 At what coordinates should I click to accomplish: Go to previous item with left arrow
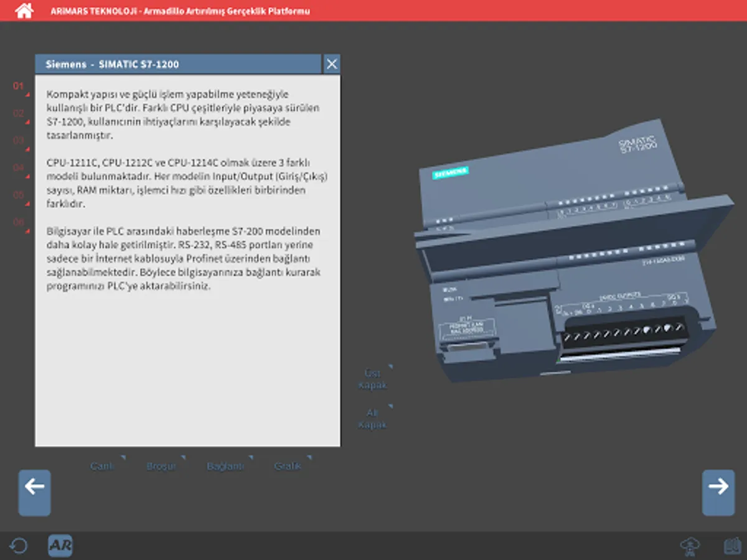coord(35,493)
